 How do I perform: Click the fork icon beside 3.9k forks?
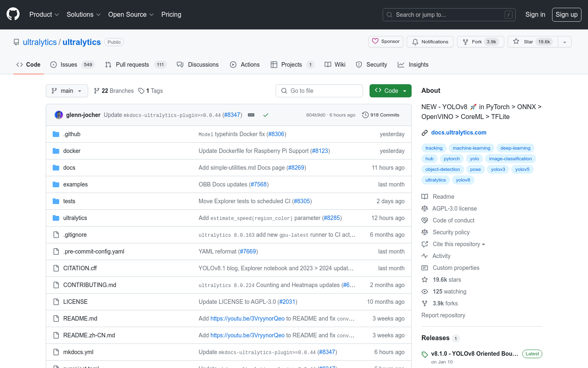pos(425,303)
